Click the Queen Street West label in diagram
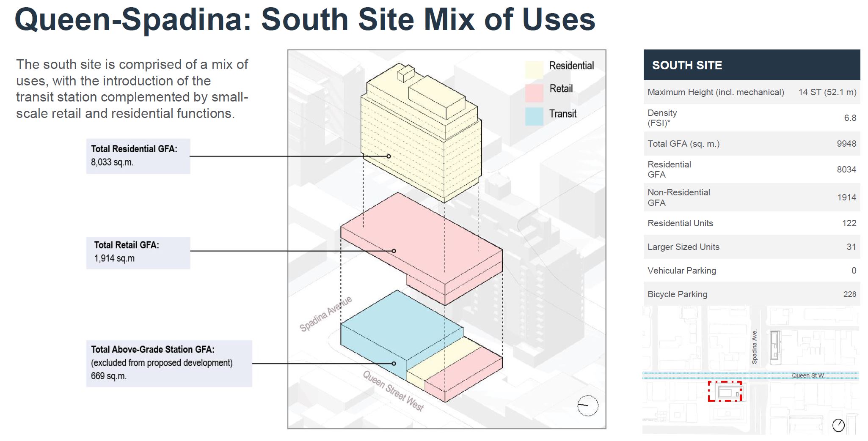The height and width of the screenshot is (441, 868). pos(393,391)
